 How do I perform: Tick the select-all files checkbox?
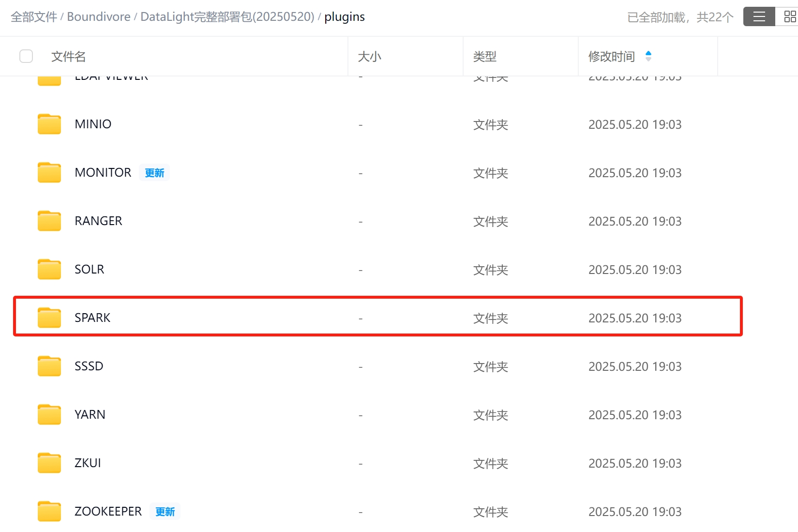pyautogui.click(x=26, y=56)
